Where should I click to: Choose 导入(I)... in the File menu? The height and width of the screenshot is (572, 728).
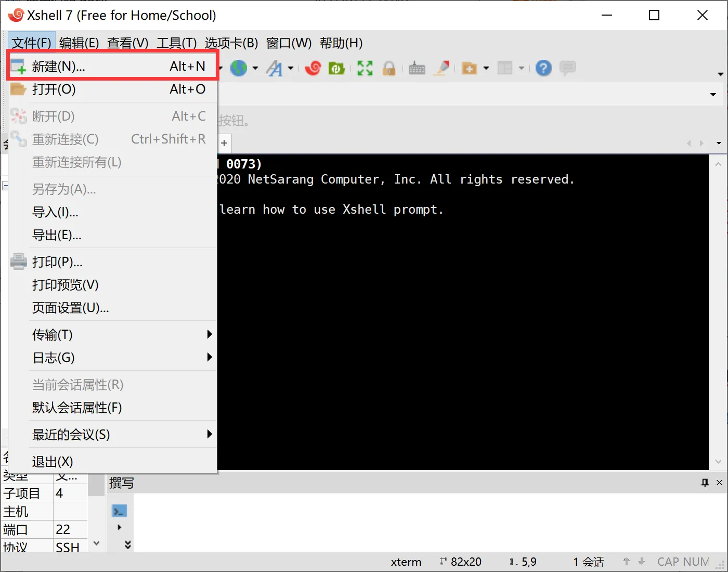point(113,212)
